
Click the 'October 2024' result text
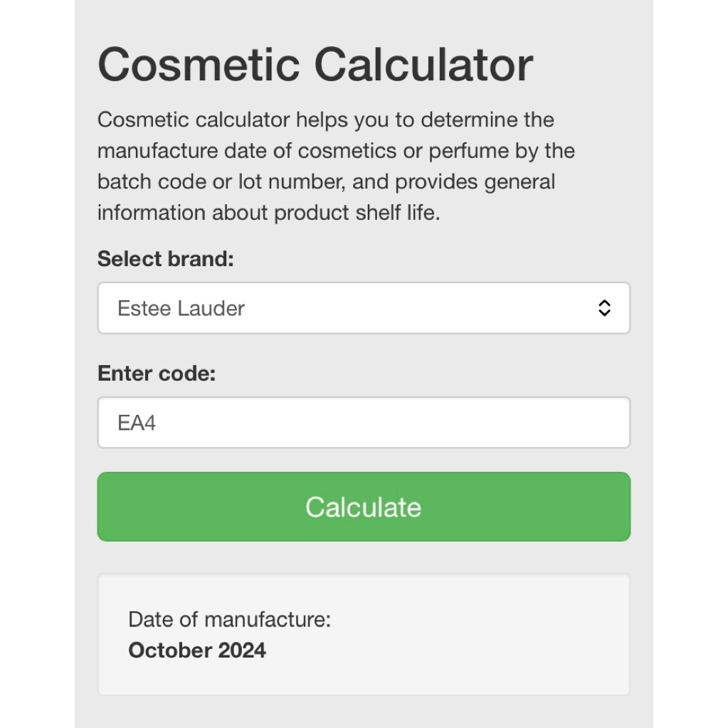197,650
